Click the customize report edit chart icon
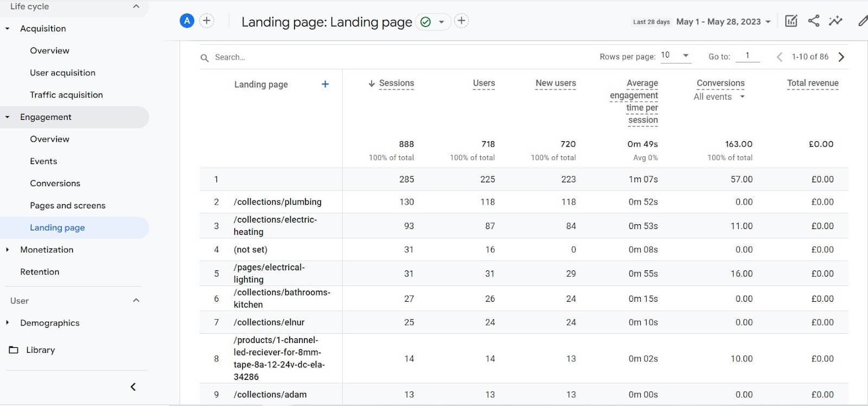This screenshot has width=868, height=406. pyautogui.click(x=791, y=21)
